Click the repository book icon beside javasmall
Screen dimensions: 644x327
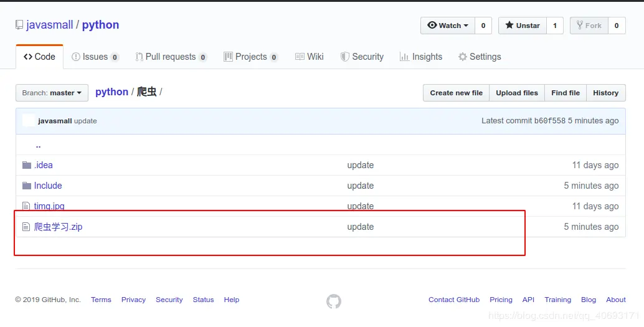19,25
